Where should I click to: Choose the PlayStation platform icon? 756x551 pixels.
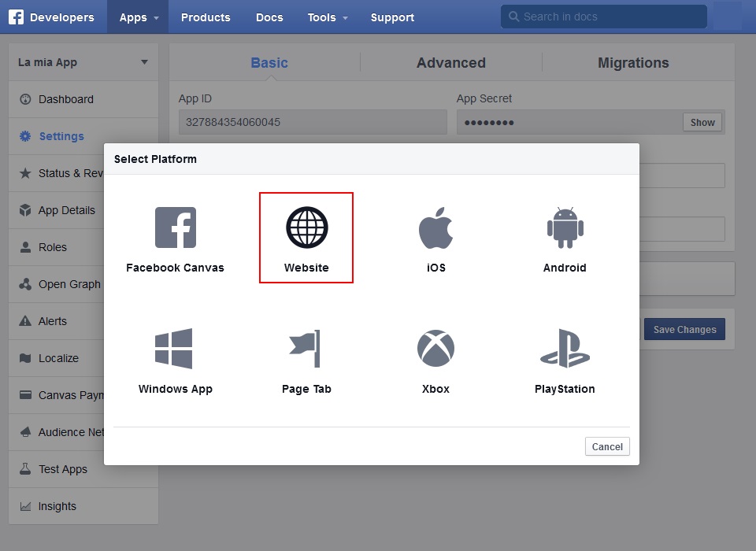point(565,349)
